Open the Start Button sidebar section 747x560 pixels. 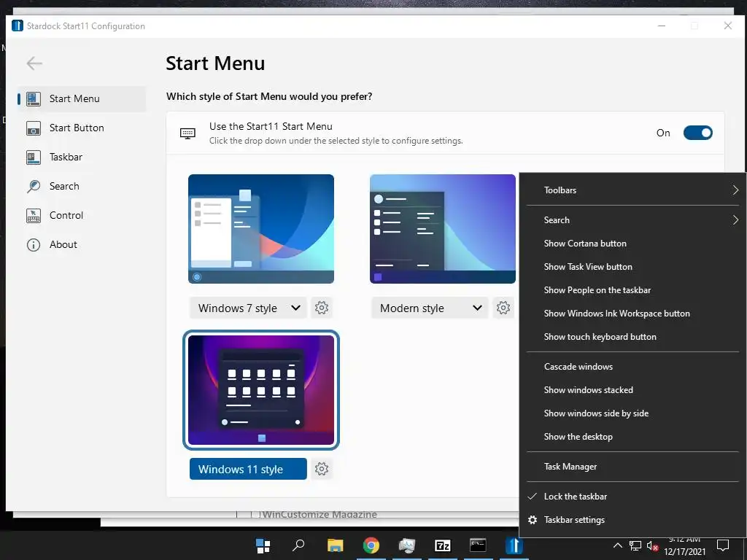coord(82,128)
